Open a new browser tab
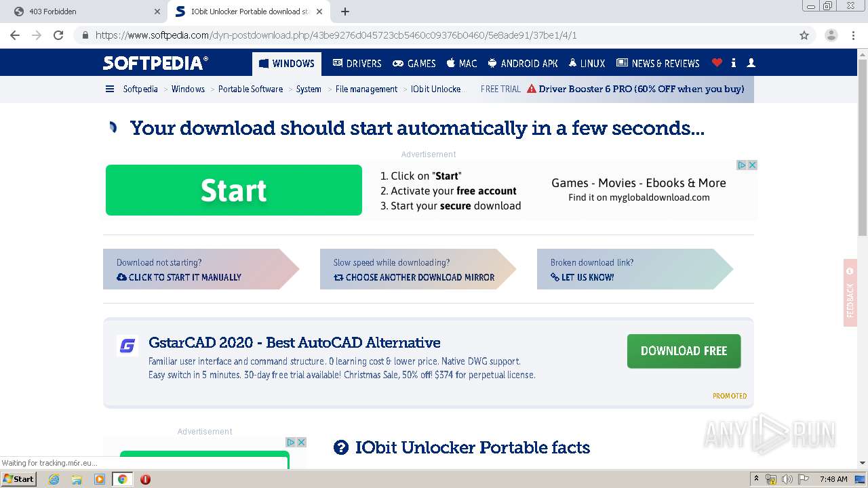Image resolution: width=868 pixels, height=488 pixels. click(345, 12)
